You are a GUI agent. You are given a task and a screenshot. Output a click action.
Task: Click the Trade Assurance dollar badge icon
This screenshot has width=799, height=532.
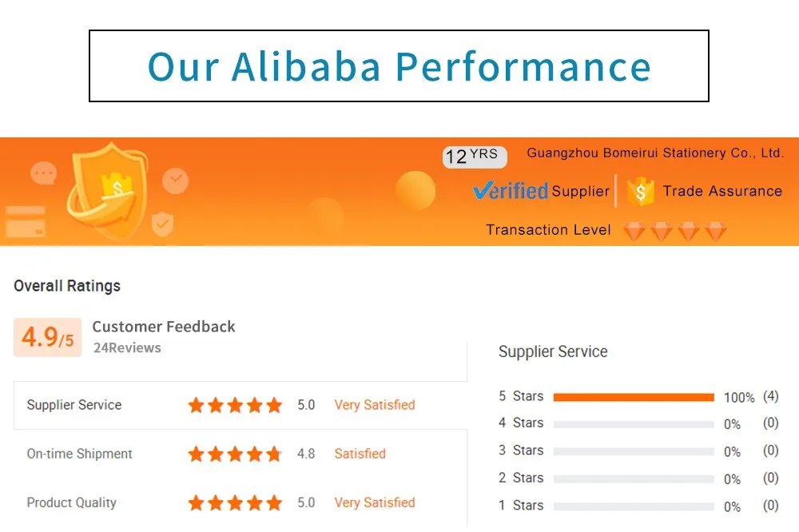pos(640,192)
